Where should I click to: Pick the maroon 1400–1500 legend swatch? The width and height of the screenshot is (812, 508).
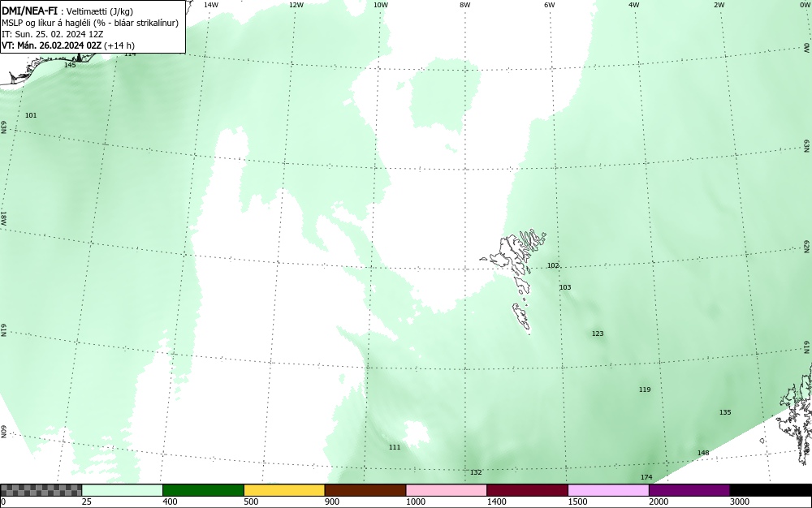pos(527,490)
